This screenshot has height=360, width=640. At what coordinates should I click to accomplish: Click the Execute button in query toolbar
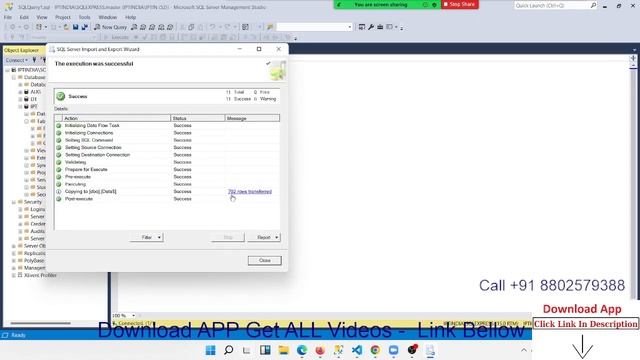tap(117, 37)
